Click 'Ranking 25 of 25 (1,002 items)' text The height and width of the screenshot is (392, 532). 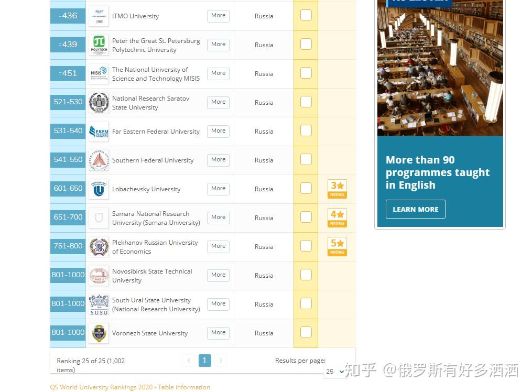91,365
